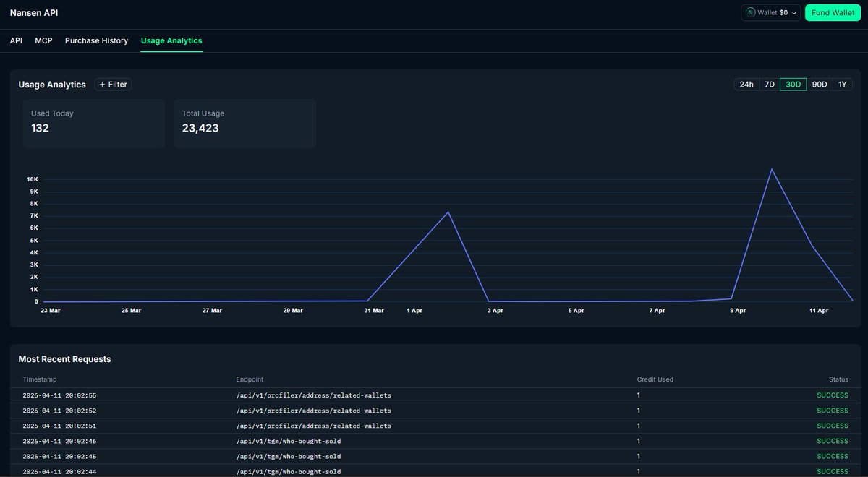Click SUCCESS status in 20:02:55 row
The image size is (868, 477).
click(833, 395)
